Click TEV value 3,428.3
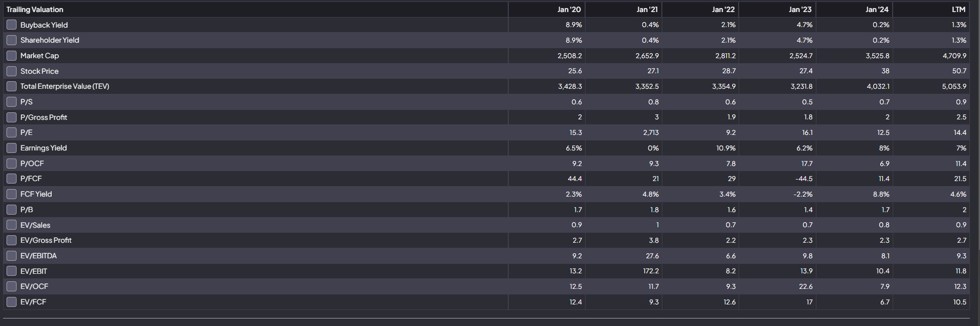This screenshot has width=980, height=326. pos(570,86)
